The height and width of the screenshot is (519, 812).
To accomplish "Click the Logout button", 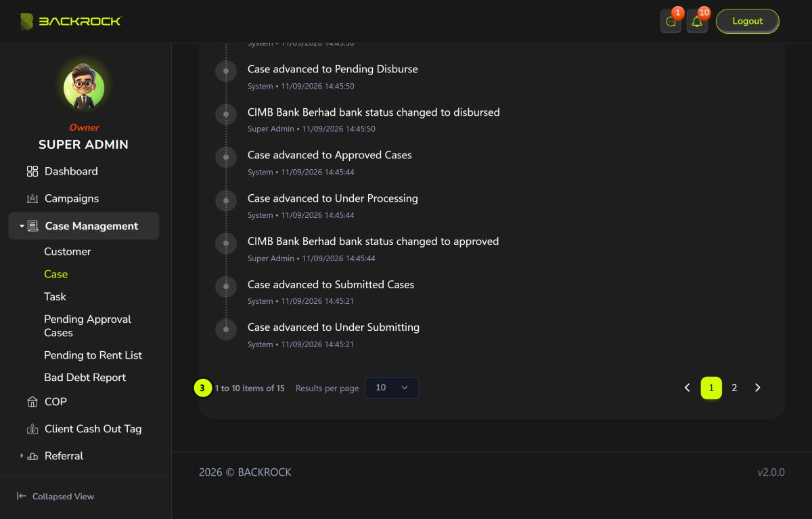I will coord(748,21).
